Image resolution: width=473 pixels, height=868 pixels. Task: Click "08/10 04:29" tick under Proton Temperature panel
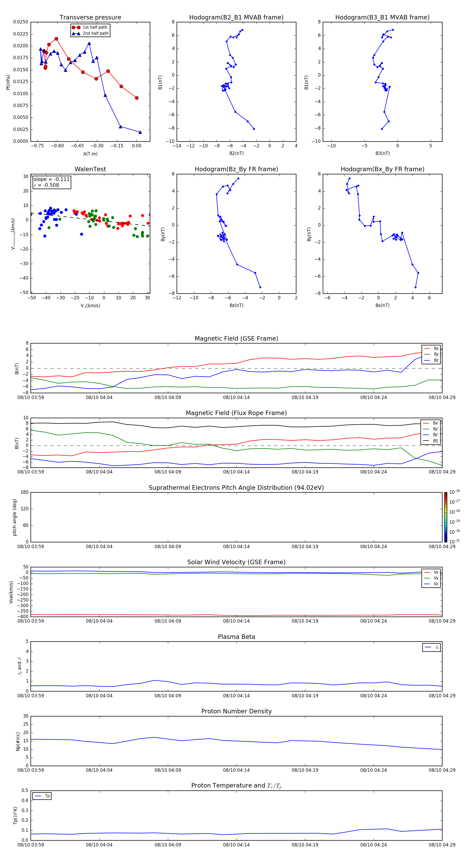tap(442, 845)
